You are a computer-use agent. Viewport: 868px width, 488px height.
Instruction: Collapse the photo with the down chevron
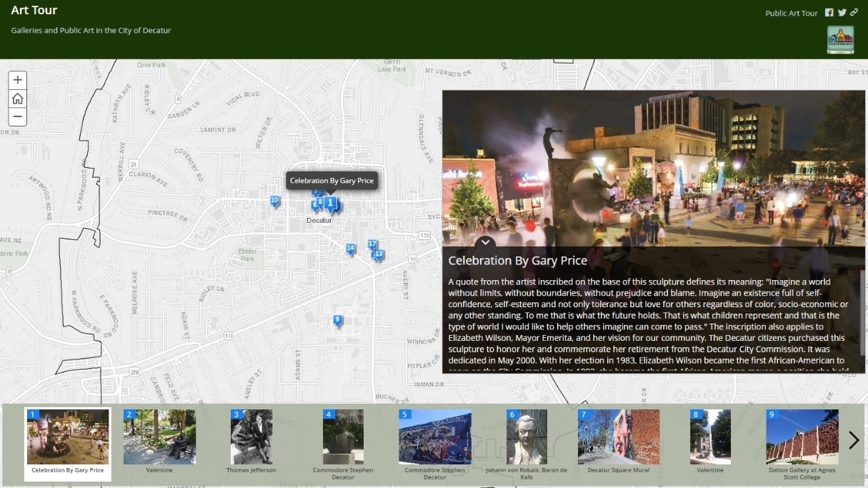click(485, 242)
